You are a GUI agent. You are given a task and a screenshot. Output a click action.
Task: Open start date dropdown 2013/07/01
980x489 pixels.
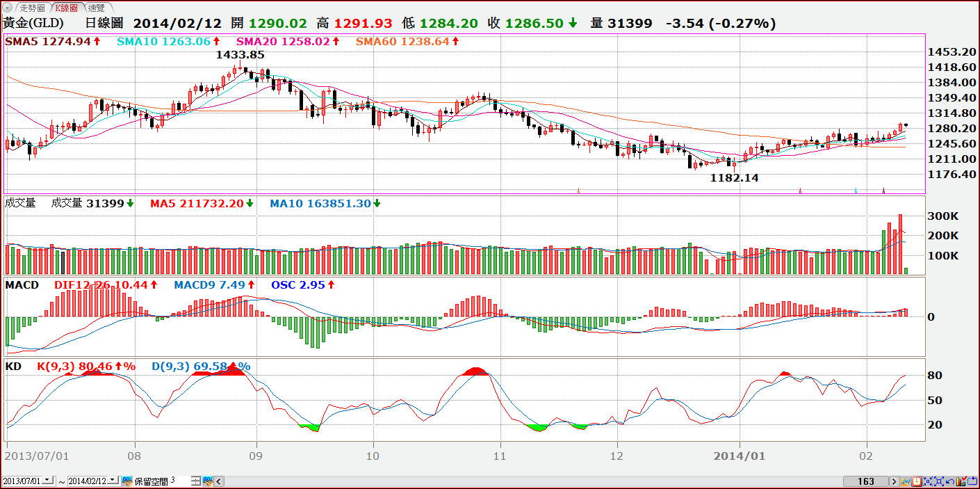pos(48,481)
